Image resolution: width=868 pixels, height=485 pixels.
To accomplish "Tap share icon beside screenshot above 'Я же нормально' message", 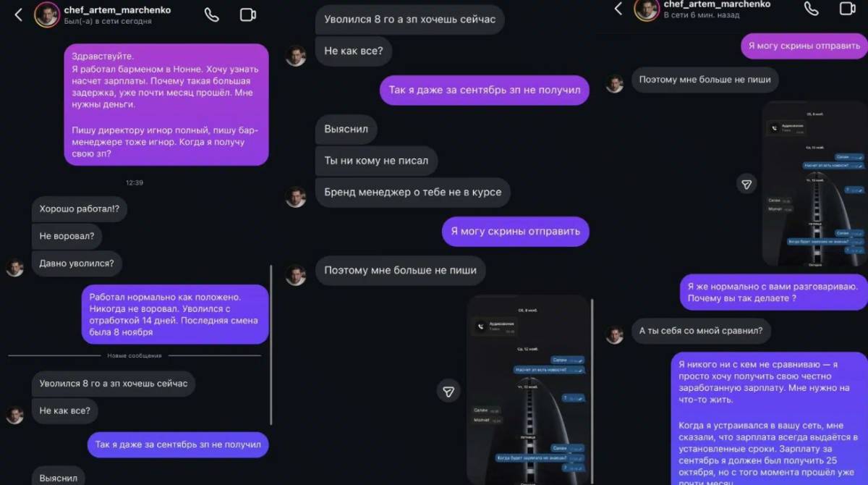I will [x=746, y=183].
